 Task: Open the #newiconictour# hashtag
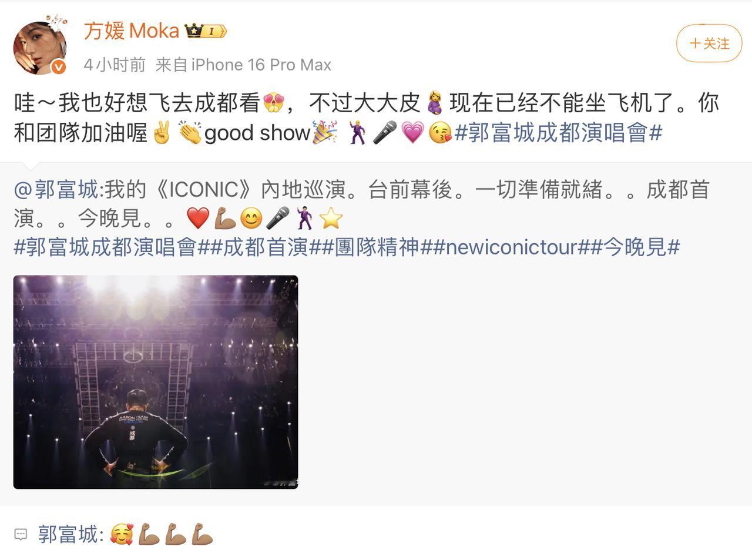[x=512, y=247]
